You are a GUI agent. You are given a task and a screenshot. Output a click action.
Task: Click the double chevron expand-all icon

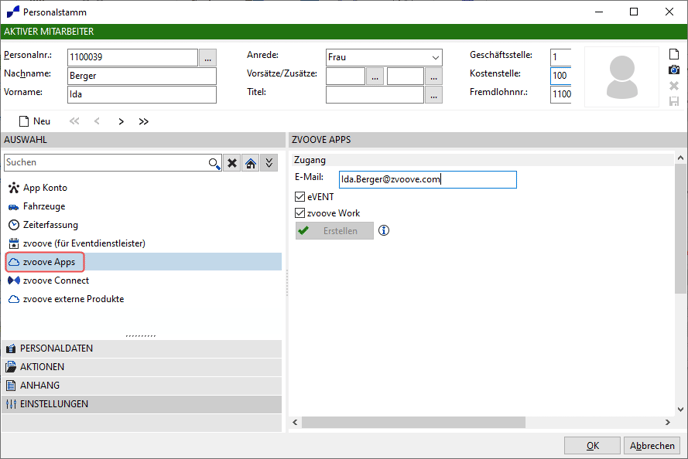(269, 163)
